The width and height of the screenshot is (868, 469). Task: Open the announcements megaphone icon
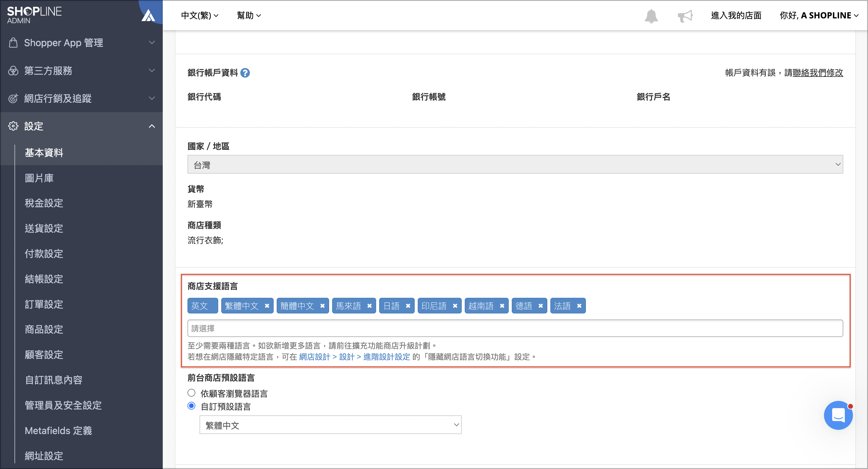pyautogui.click(x=685, y=16)
